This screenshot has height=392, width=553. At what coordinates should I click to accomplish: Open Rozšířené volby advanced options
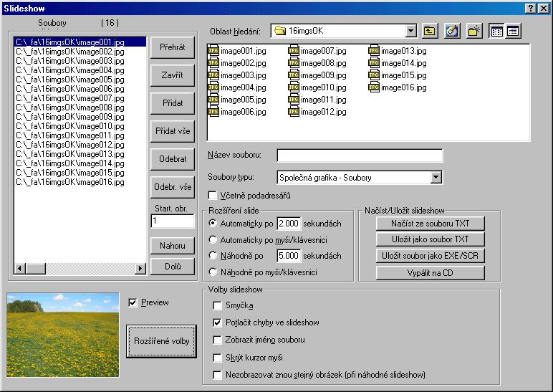161,342
